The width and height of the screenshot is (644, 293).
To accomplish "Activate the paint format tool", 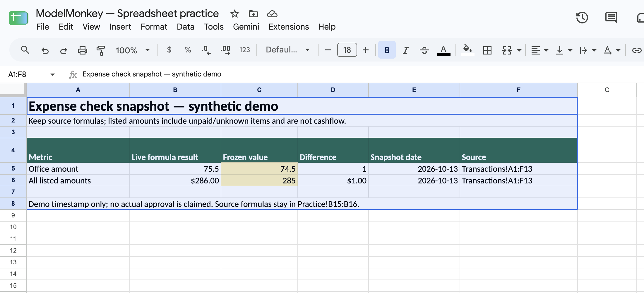I will [101, 50].
